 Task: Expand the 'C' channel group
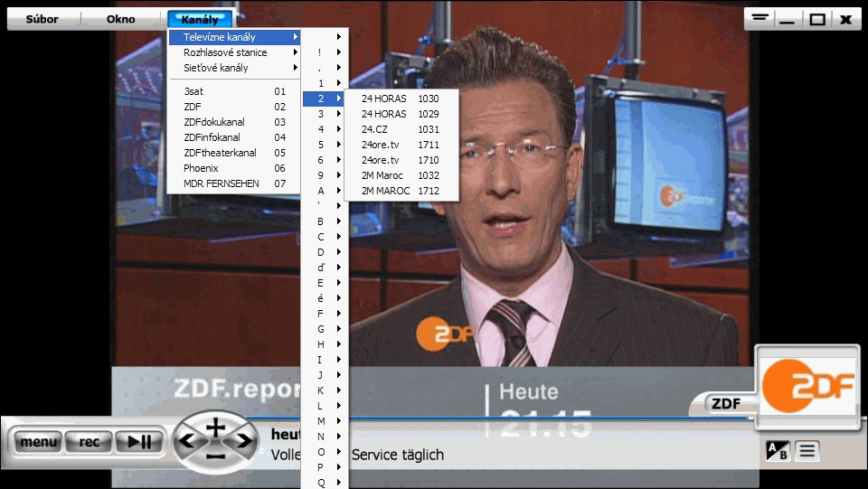[x=325, y=237]
